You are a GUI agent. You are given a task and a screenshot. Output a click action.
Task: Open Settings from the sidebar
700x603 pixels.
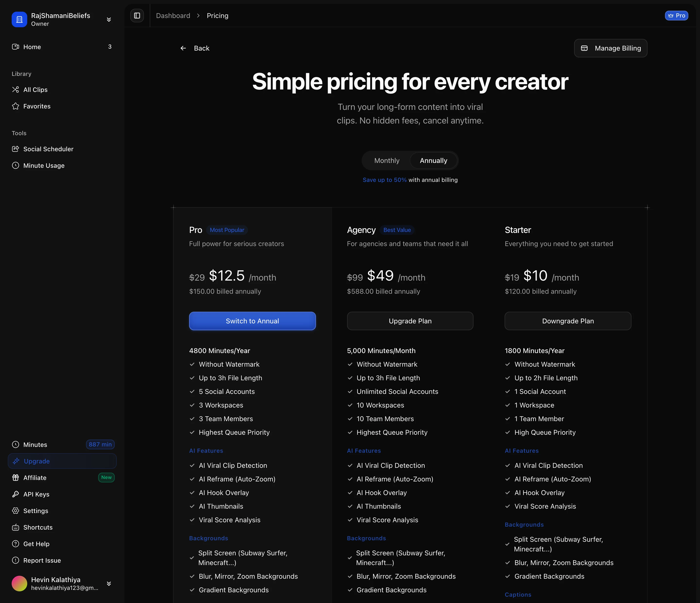(62, 511)
